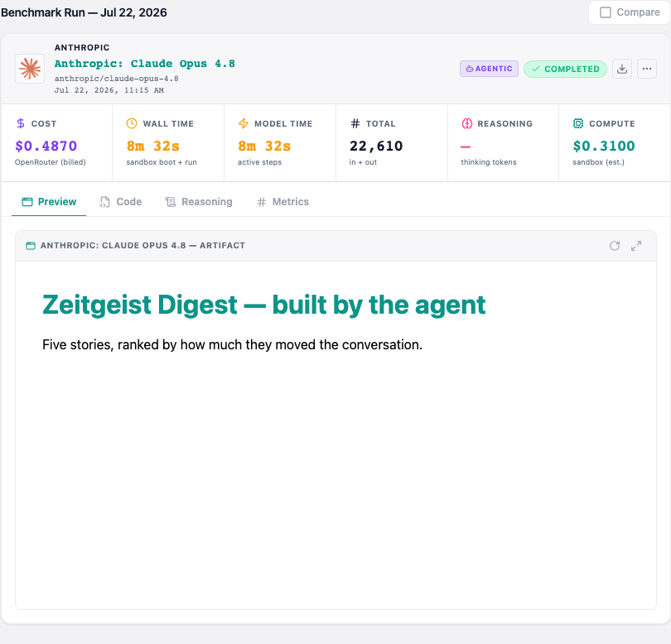Select the 8m 32s wall time value
Viewport: 671px width, 644px height.
(x=152, y=147)
